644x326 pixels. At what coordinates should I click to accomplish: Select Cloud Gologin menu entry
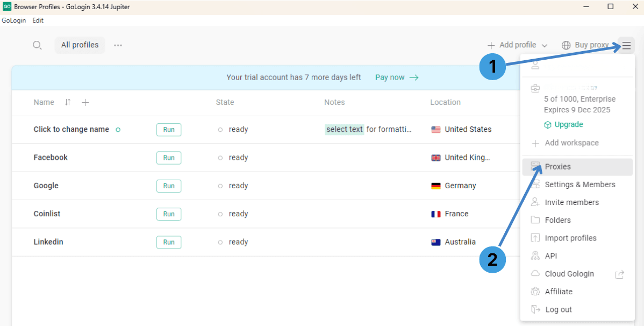577,274
